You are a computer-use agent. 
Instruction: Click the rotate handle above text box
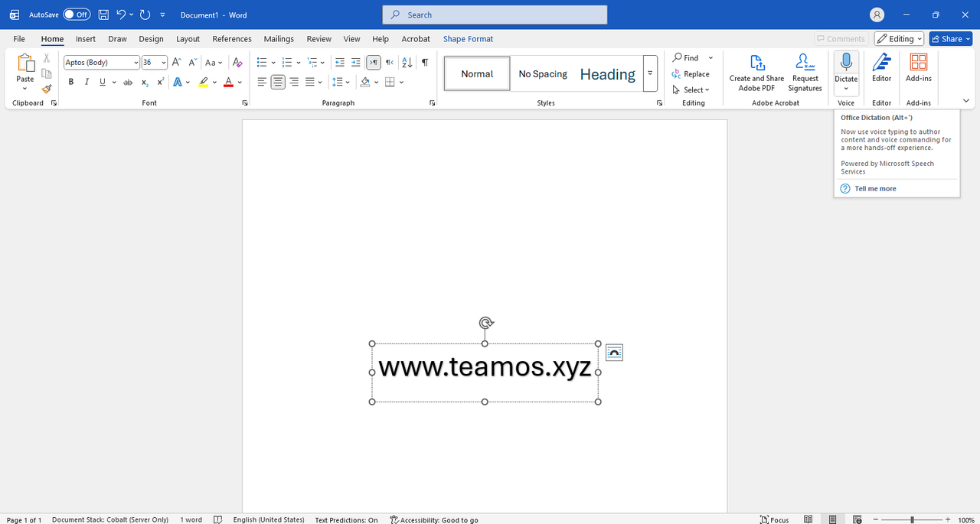[485, 323]
